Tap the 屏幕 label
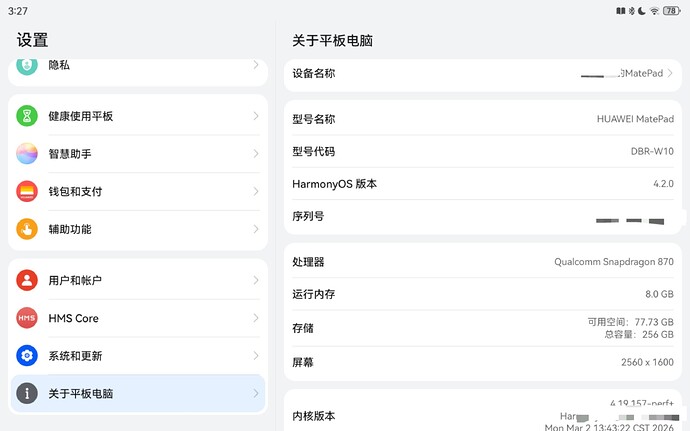The image size is (690, 431). pos(303,362)
